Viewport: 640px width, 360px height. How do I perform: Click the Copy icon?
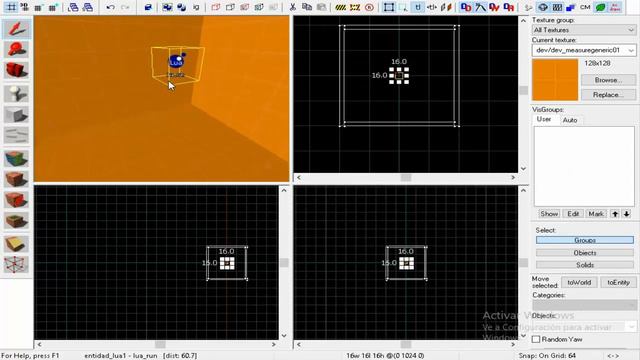coord(307,7)
